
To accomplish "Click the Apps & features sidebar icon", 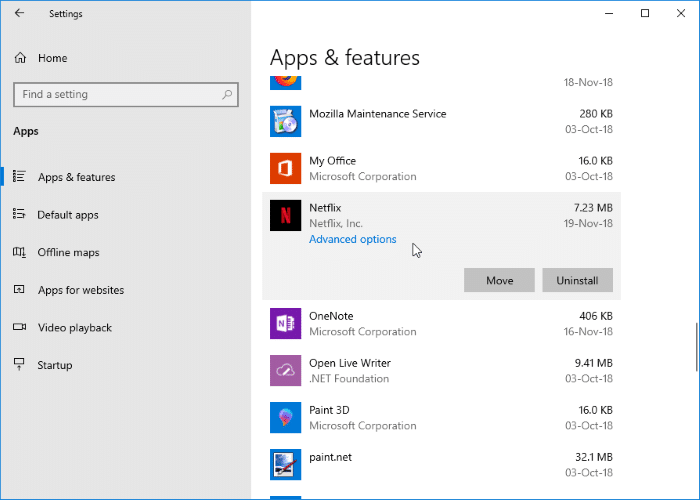I will coord(19,176).
